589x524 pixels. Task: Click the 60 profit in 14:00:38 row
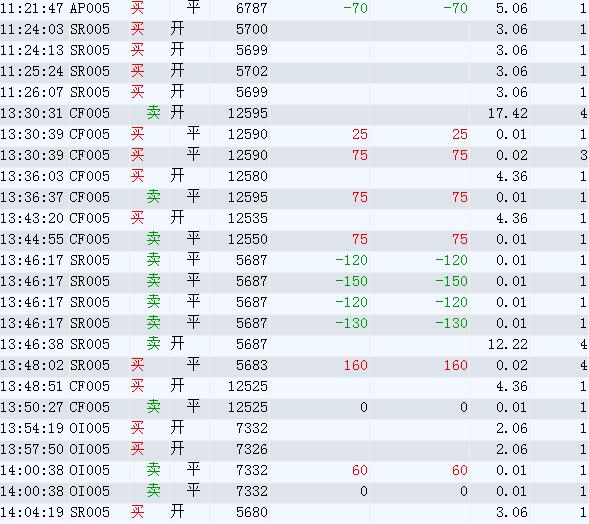pyautogui.click(x=359, y=470)
